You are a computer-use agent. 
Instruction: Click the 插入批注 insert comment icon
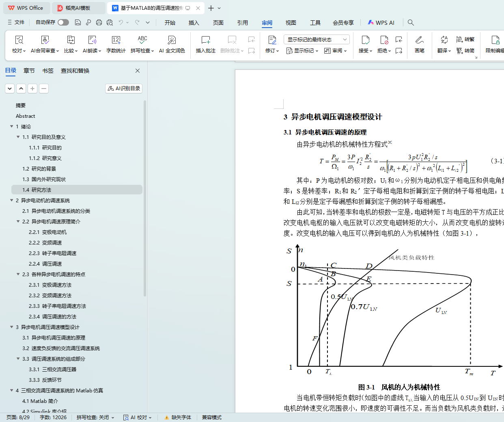click(206, 40)
